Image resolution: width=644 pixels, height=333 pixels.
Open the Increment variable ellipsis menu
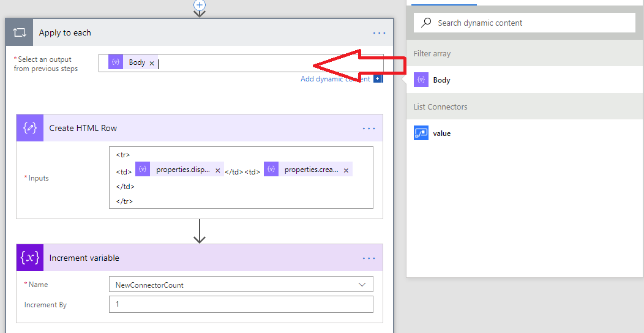369,258
